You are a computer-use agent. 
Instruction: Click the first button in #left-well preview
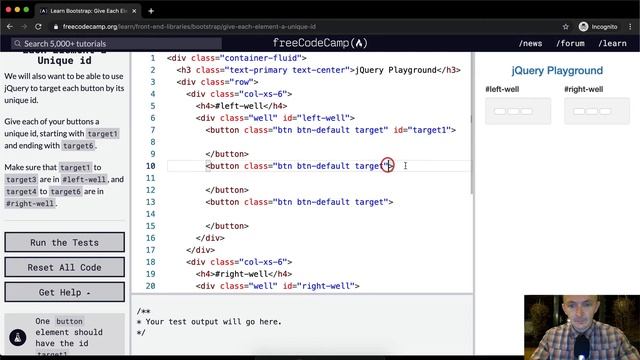click(500, 111)
